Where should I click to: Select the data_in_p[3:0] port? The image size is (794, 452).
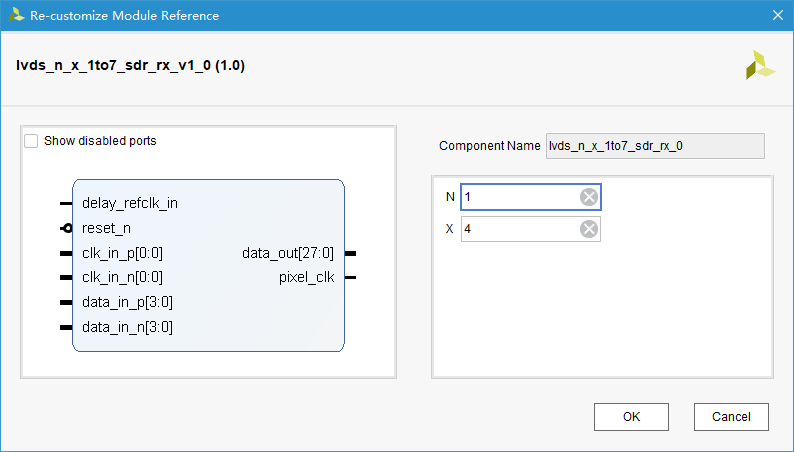pos(126,302)
